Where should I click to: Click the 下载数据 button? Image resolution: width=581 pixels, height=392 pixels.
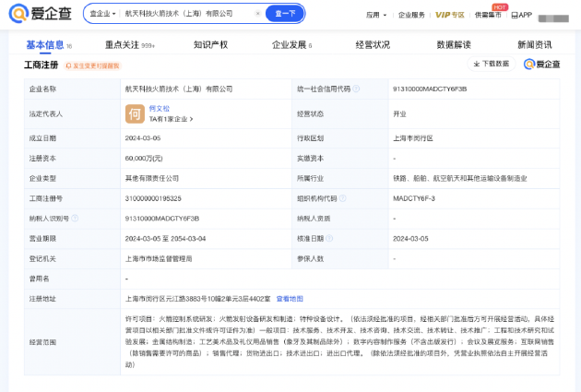(491, 64)
